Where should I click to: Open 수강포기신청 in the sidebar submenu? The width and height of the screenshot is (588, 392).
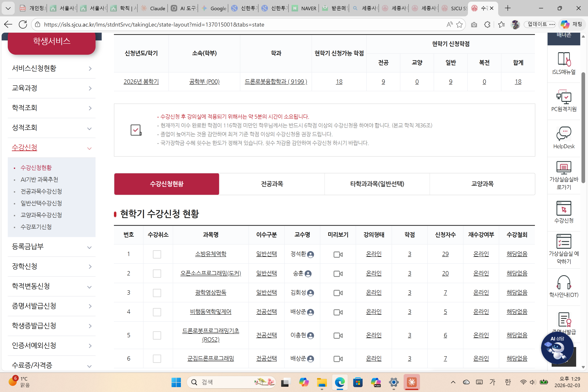36,227
